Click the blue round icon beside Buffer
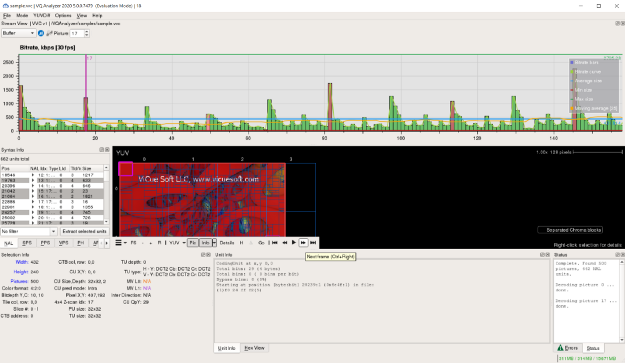Screen dimensions: 625x363 click(41, 33)
